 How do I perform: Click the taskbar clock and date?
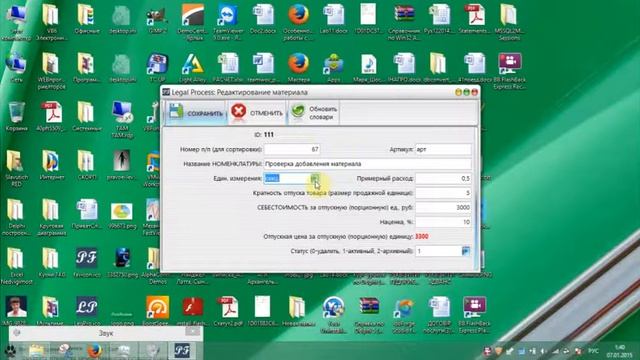pyautogui.click(x=619, y=351)
